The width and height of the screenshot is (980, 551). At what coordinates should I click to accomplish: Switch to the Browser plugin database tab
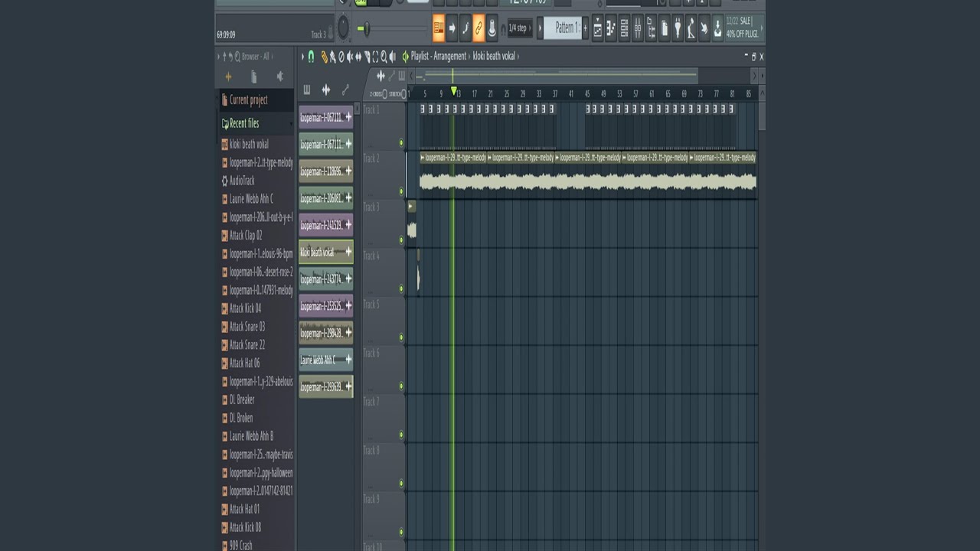point(279,77)
